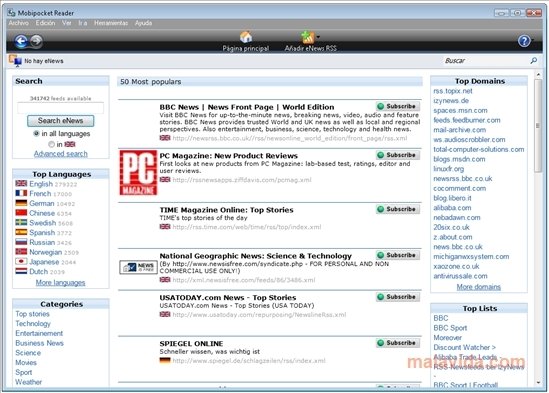The width and height of the screenshot is (549, 393).
Task: Open feeds.feedburner.com domain link
Action: (467, 120)
